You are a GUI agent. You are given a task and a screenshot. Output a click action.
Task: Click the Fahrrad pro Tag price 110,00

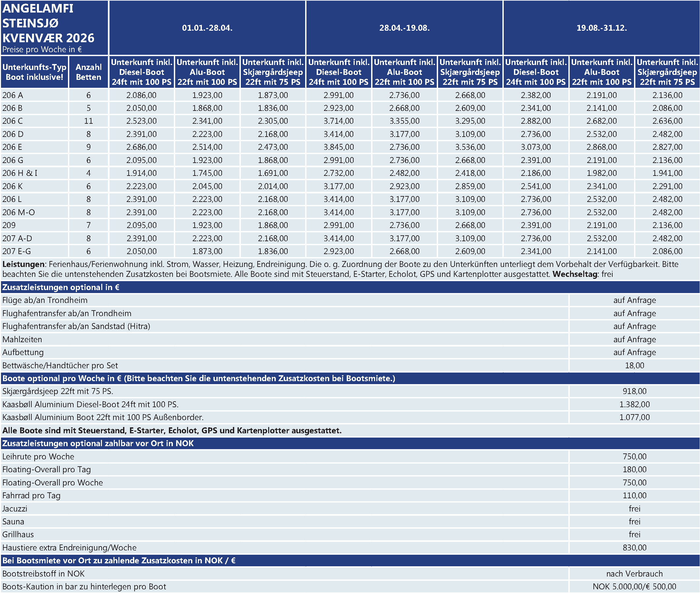point(634,495)
